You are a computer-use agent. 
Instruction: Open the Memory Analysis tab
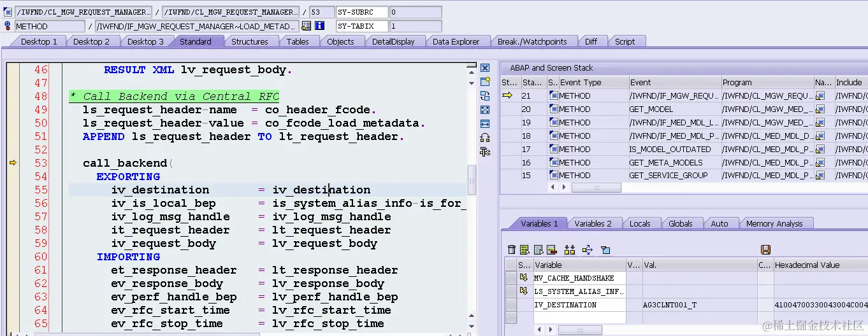pyautogui.click(x=774, y=223)
